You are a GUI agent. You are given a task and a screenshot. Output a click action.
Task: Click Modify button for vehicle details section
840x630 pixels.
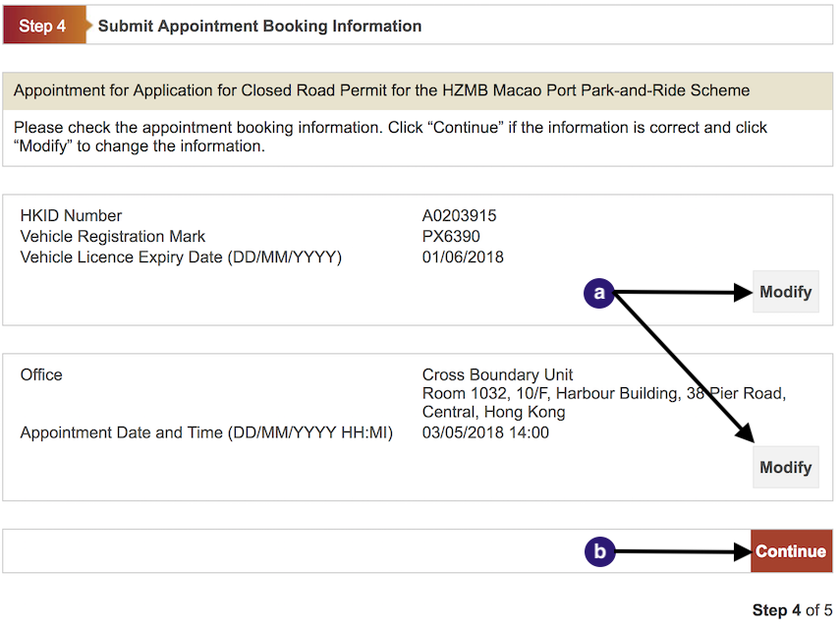785,292
